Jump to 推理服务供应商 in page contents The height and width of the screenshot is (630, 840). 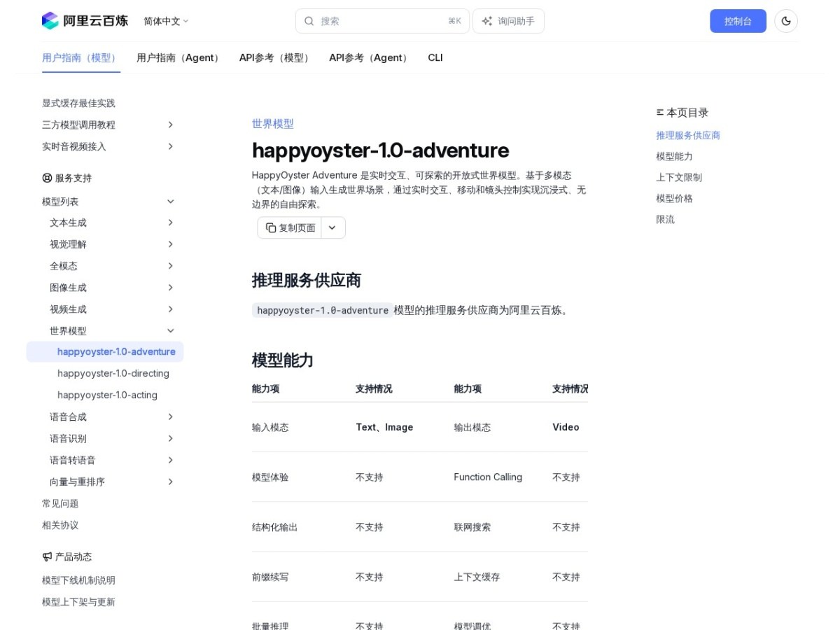688,135
